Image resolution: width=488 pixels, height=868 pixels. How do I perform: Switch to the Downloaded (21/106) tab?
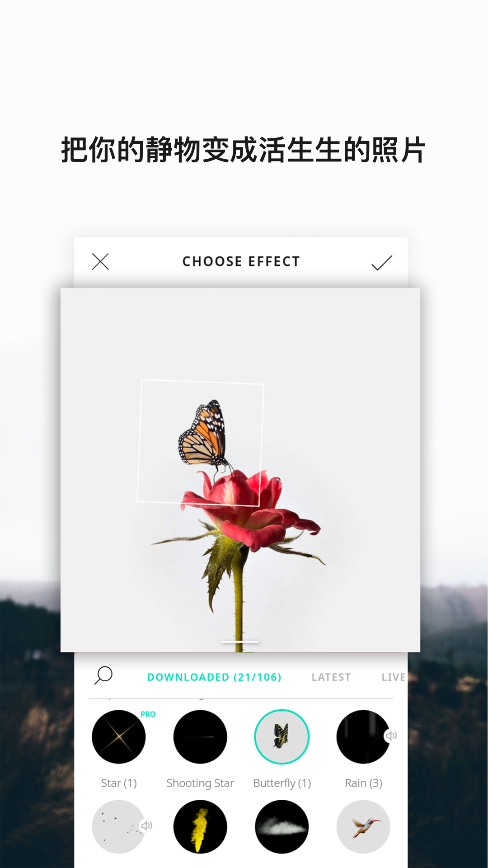click(x=214, y=677)
